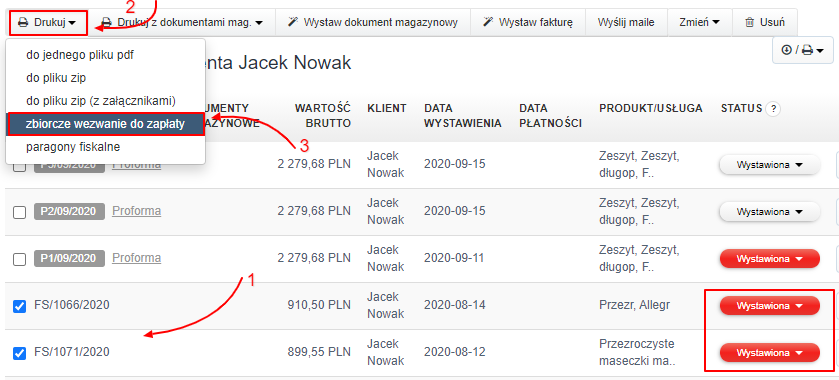Click Wyślij maile button
839x380 pixels.
[x=627, y=22]
